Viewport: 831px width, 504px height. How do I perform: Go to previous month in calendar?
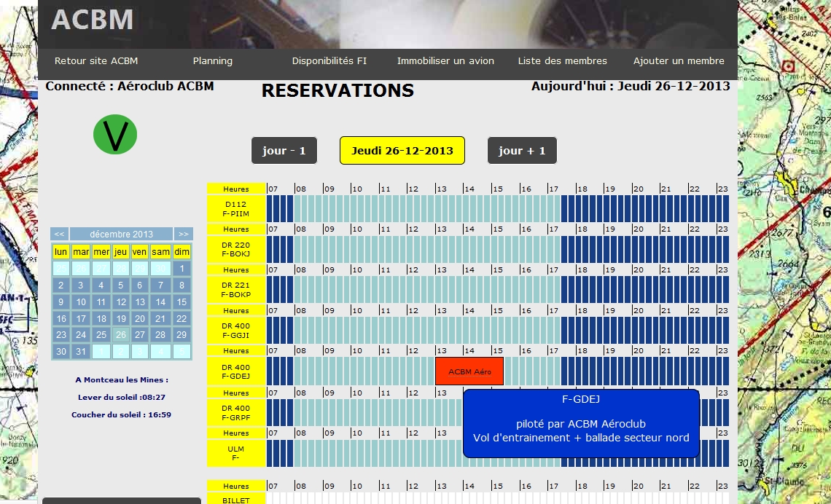60,235
